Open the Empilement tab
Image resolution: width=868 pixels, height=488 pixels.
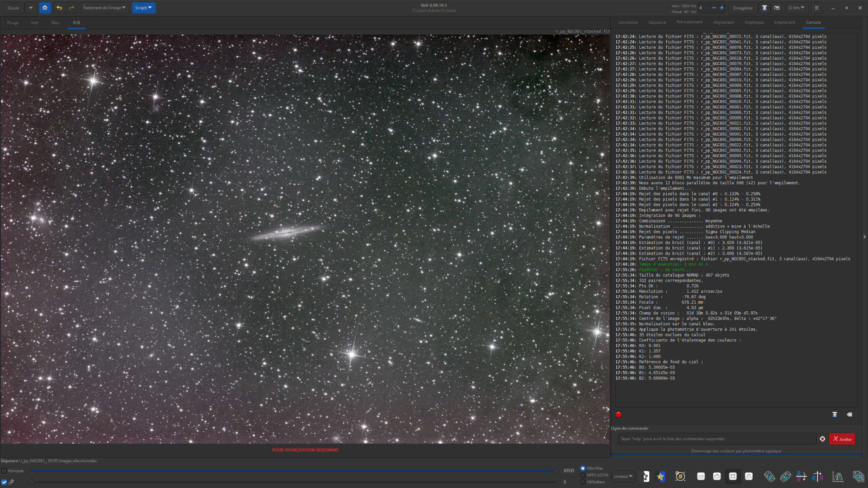coord(785,22)
